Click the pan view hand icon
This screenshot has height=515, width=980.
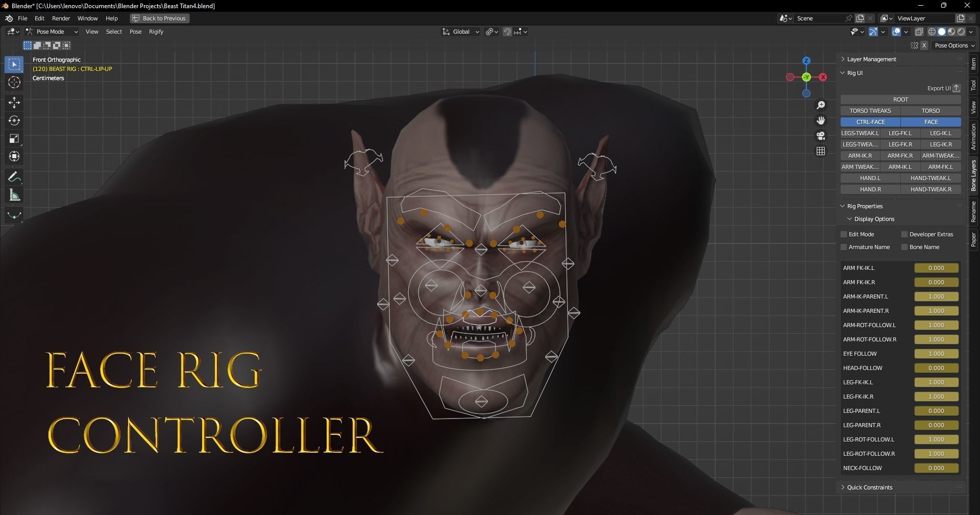[x=821, y=120]
